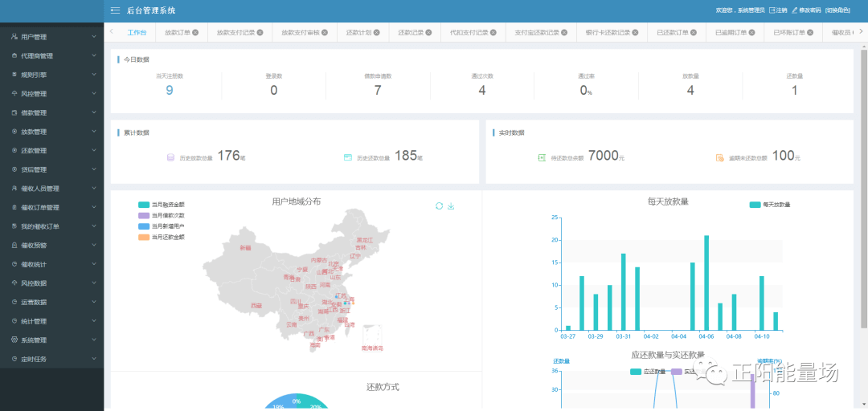Screen dimensions: 868x411
Task: Close the 已坏账订单 tab
Action: [x=810, y=33]
